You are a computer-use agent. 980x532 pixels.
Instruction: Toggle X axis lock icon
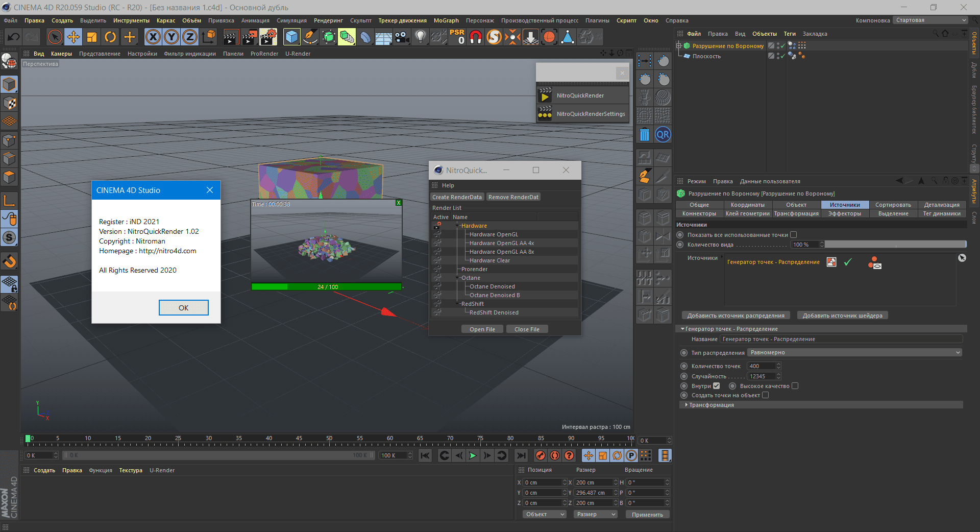click(153, 37)
